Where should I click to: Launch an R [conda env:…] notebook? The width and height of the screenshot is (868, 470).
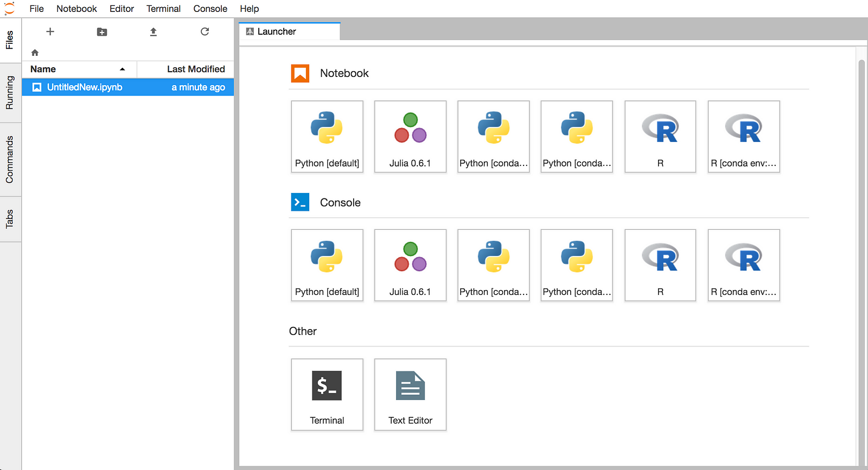click(744, 137)
